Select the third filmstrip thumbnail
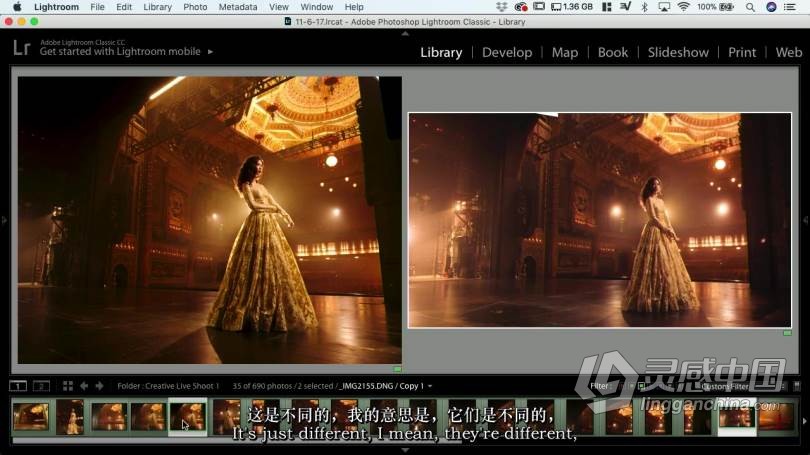 click(x=109, y=417)
